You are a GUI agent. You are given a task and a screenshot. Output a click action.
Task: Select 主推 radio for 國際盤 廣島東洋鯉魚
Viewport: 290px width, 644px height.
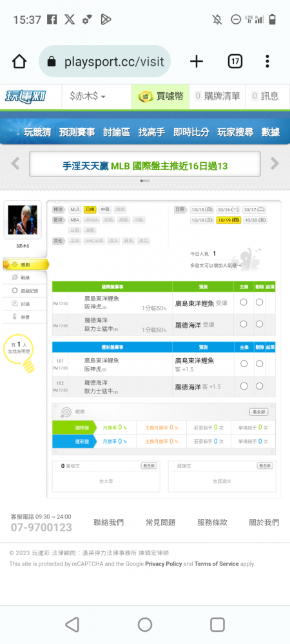pyautogui.click(x=244, y=302)
